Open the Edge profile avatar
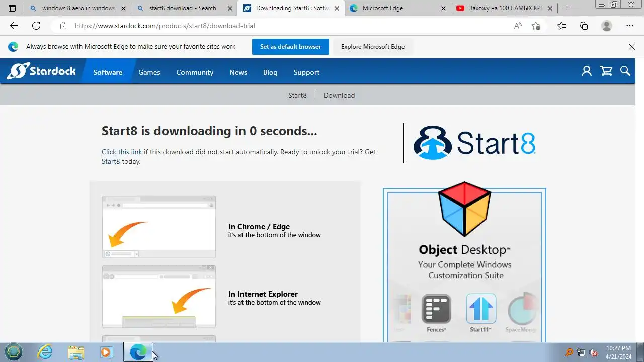 tap(607, 26)
